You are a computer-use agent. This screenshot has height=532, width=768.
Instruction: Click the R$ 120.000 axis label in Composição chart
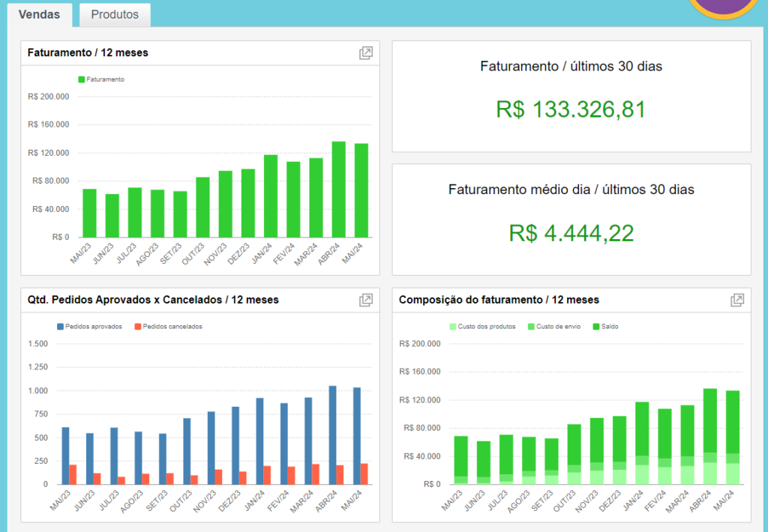coord(420,400)
